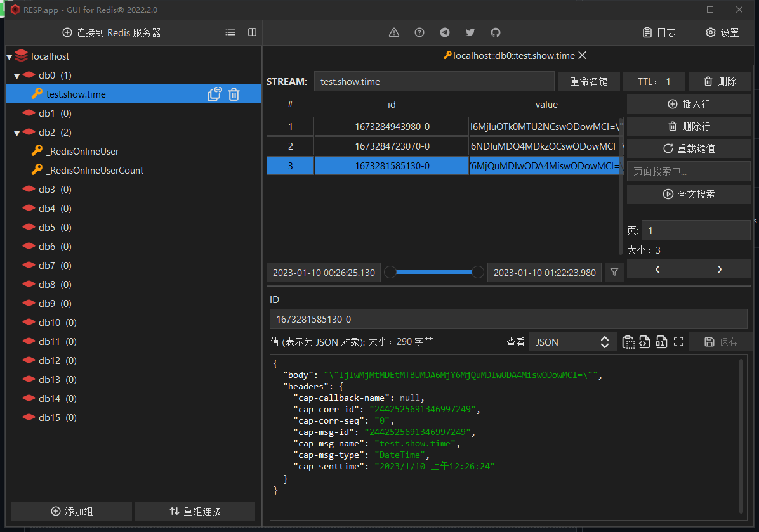Open the warning report issue icon

click(394, 32)
